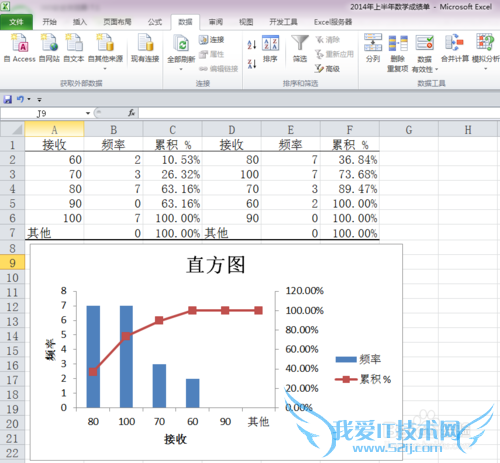The width and height of the screenshot is (500, 463).
Task: Select the blue bar for 70
Action: point(159,386)
